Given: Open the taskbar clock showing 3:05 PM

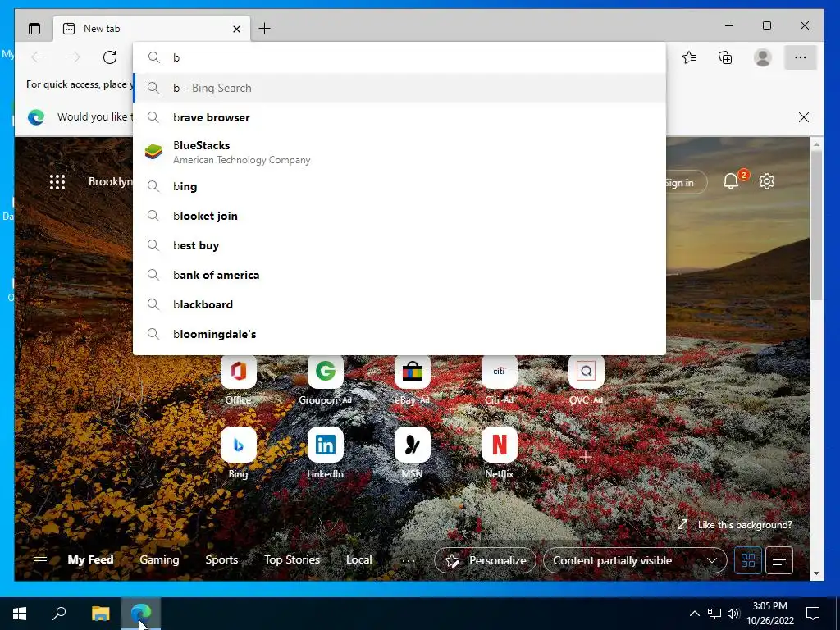Looking at the screenshot, I should click(x=769, y=614).
